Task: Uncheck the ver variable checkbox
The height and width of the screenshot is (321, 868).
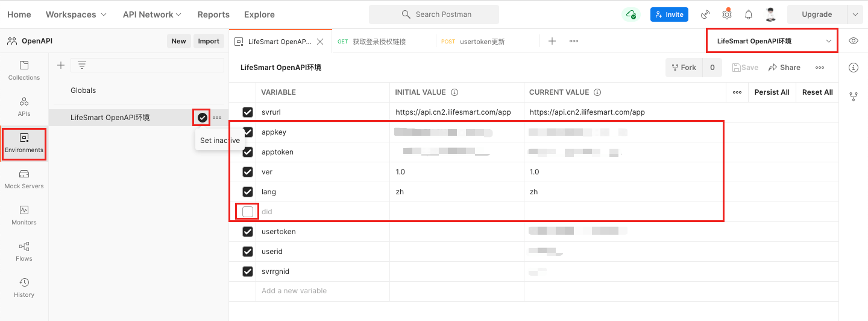Action: (248, 172)
